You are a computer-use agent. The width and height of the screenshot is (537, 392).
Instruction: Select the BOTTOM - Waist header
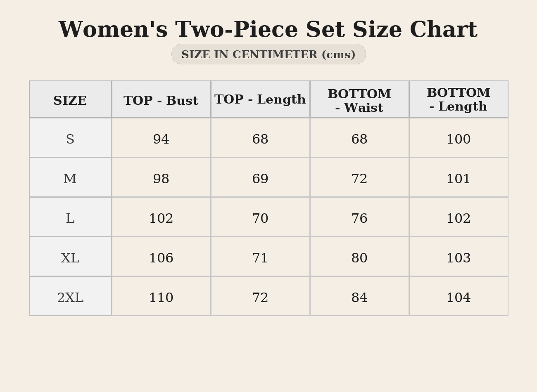tap(359, 100)
